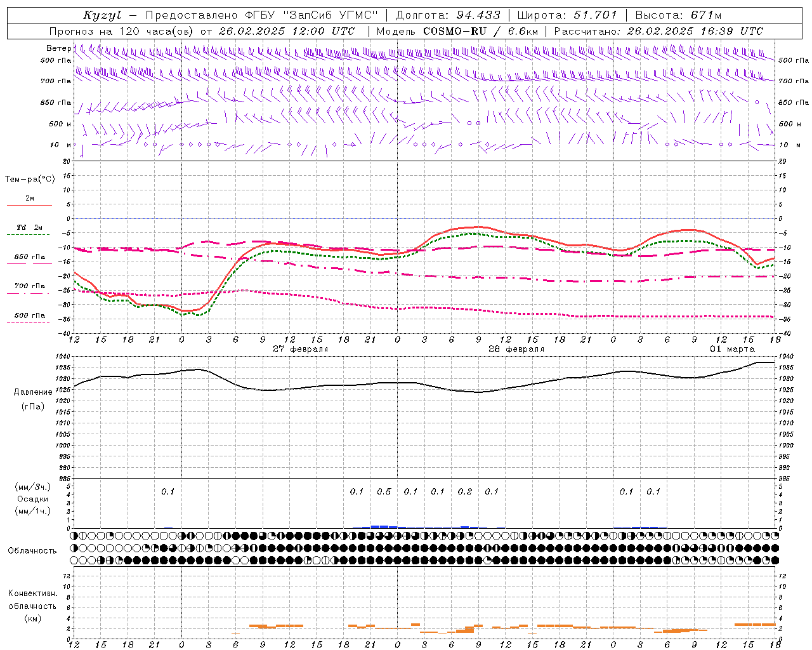The width and height of the screenshot is (812, 650).
Task: Click the date label "27 февраля"
Action: 301,349
